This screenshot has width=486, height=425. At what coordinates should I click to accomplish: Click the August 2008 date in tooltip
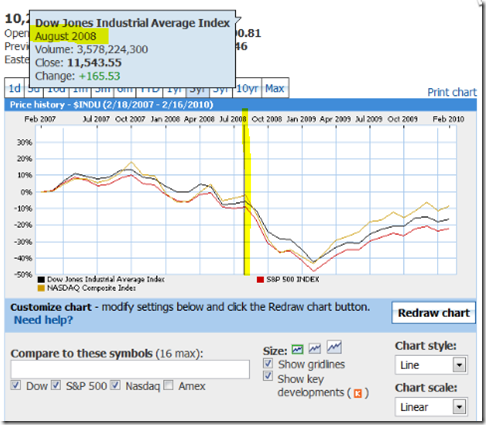click(66, 36)
